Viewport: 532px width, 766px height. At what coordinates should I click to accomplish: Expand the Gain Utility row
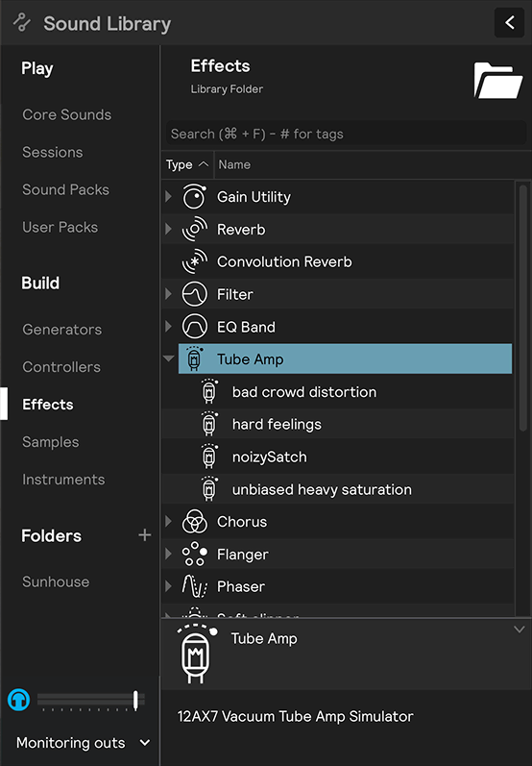[x=168, y=196]
